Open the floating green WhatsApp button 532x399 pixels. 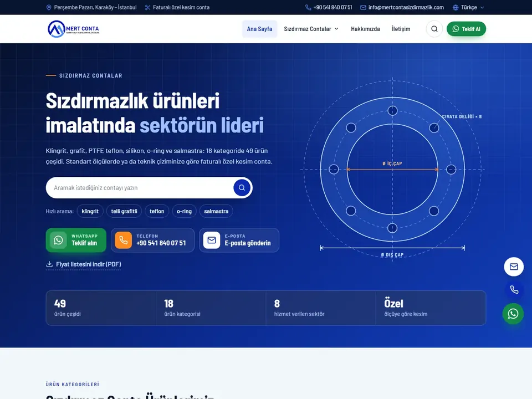pyautogui.click(x=513, y=314)
